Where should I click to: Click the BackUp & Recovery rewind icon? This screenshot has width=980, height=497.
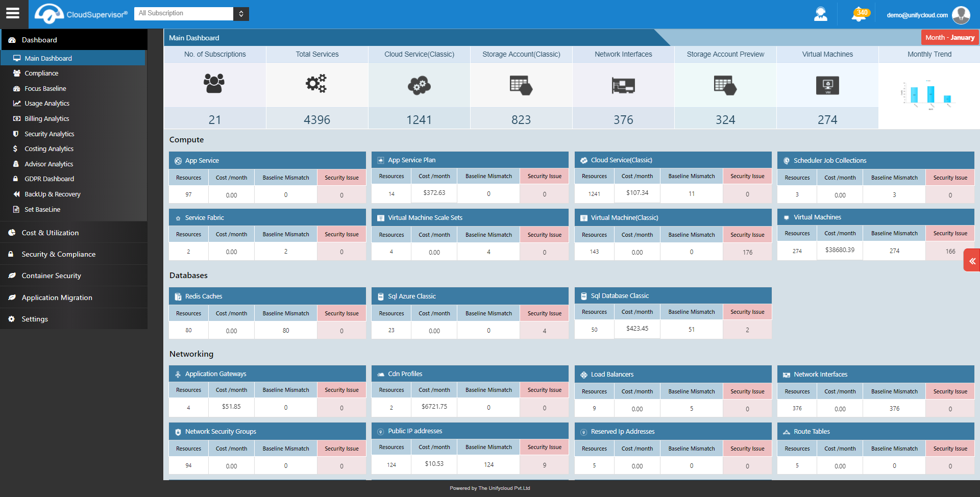pos(16,194)
